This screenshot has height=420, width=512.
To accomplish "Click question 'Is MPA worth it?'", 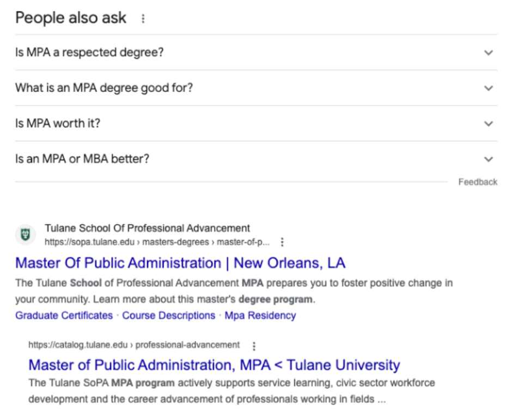I will 58,123.
